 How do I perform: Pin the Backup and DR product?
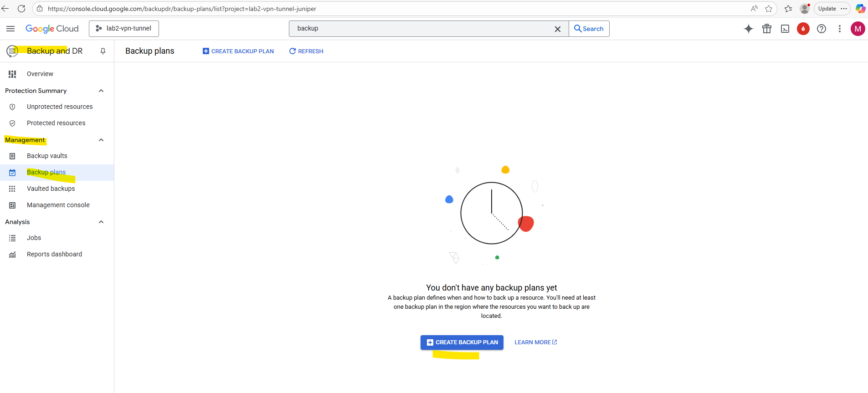[103, 51]
